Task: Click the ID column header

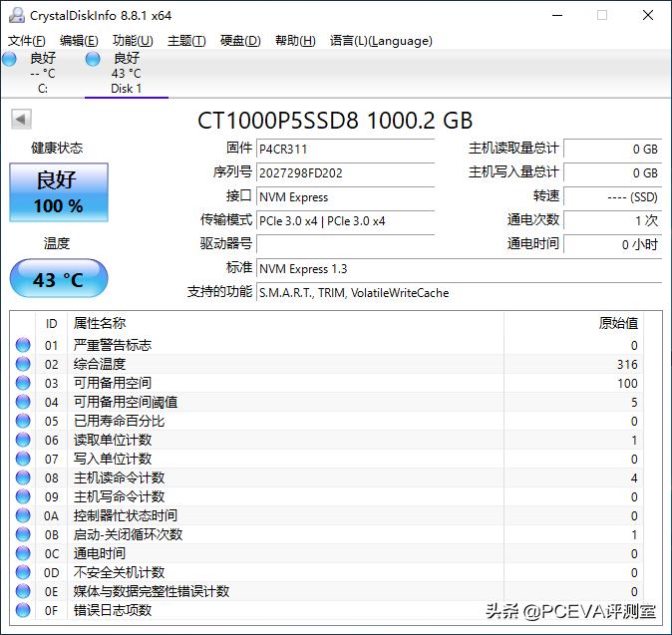Action: [x=52, y=324]
